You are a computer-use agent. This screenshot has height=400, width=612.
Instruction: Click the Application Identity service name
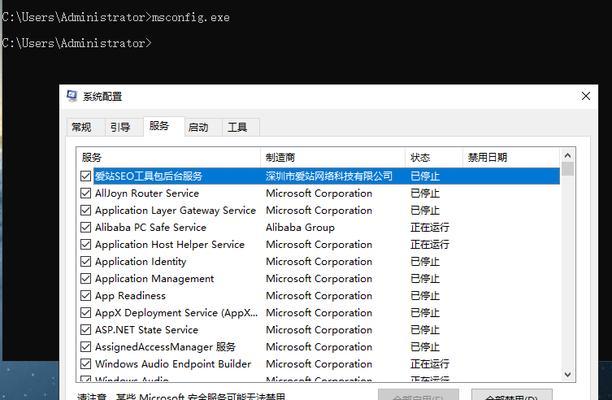[141, 261]
